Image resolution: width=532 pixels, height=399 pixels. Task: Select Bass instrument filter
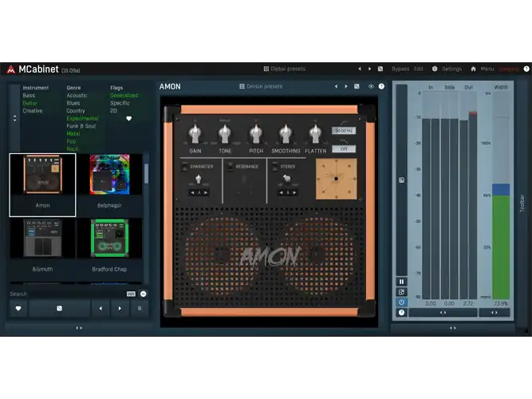pyautogui.click(x=29, y=96)
